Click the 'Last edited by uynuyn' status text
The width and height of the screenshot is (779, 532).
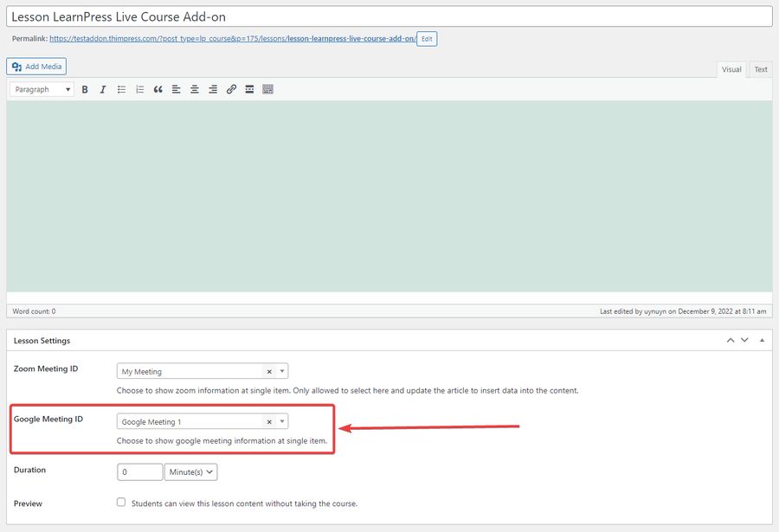683,311
